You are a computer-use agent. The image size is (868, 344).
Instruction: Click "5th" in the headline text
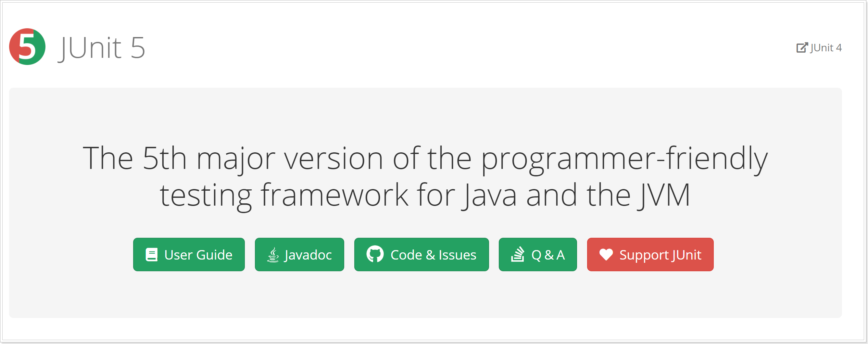pyautogui.click(x=164, y=158)
